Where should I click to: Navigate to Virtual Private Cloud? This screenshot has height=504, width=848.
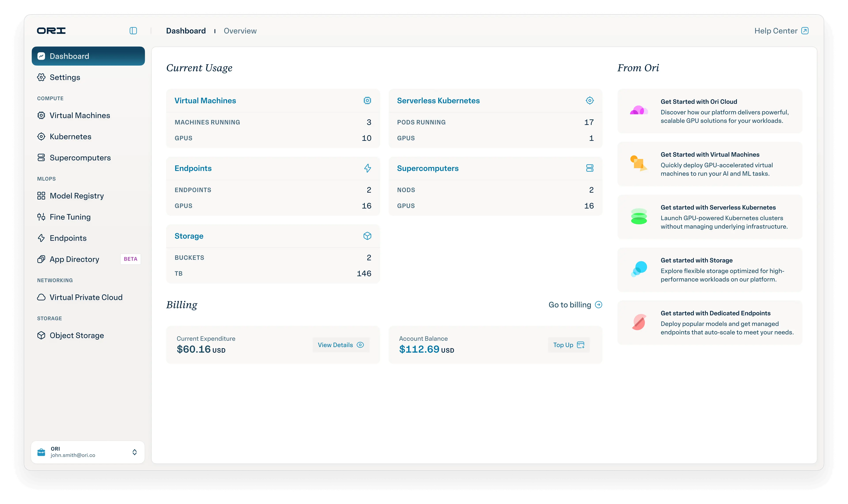click(x=86, y=298)
